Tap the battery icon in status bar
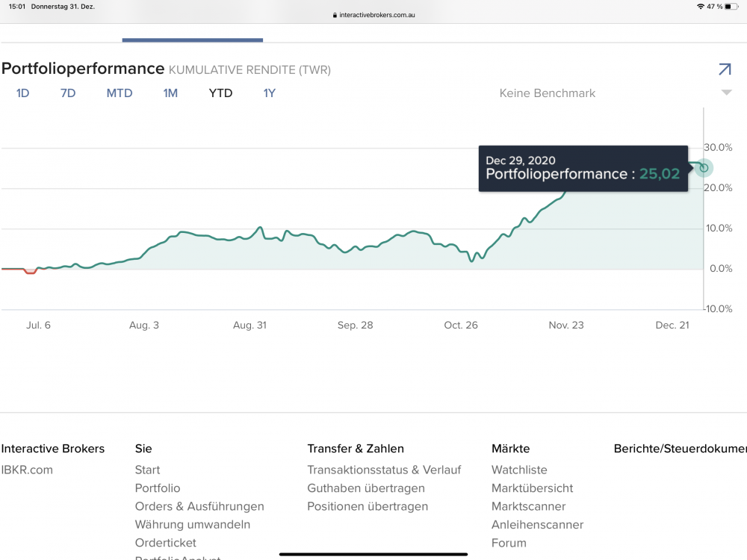 [730, 6]
